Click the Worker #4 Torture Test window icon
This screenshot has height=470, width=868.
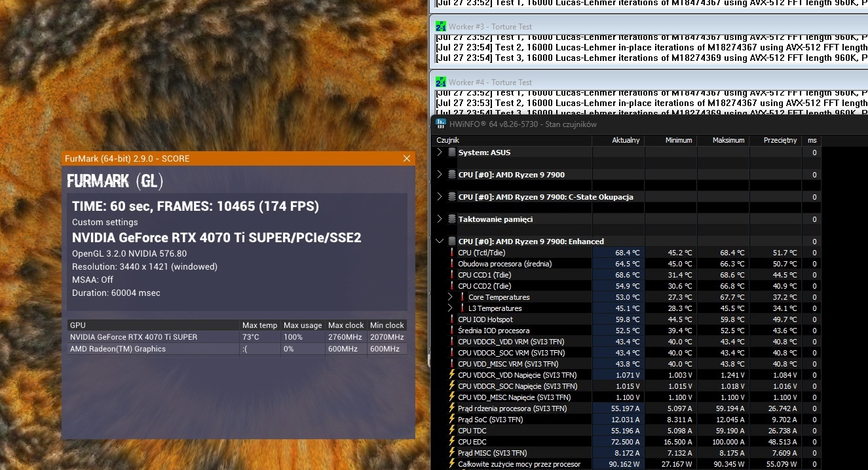[441, 82]
